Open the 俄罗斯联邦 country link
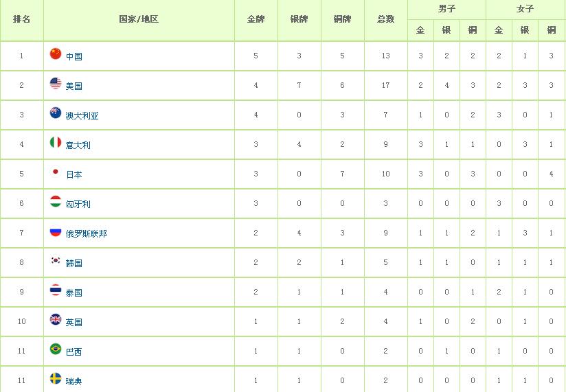 87,233
